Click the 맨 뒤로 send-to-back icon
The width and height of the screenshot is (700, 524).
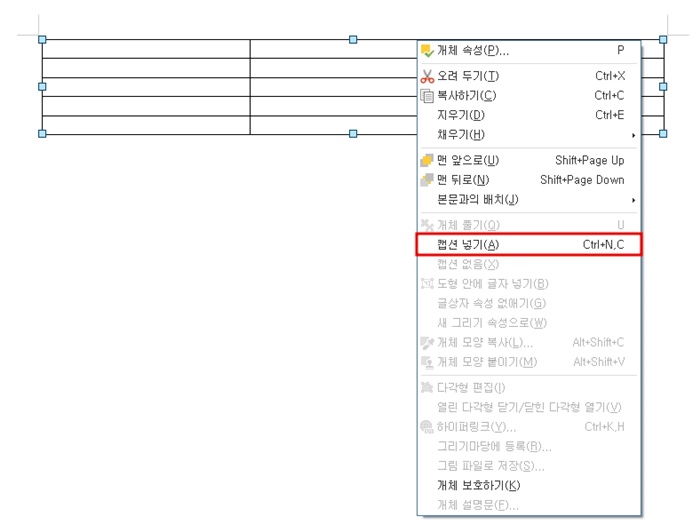tap(427, 180)
